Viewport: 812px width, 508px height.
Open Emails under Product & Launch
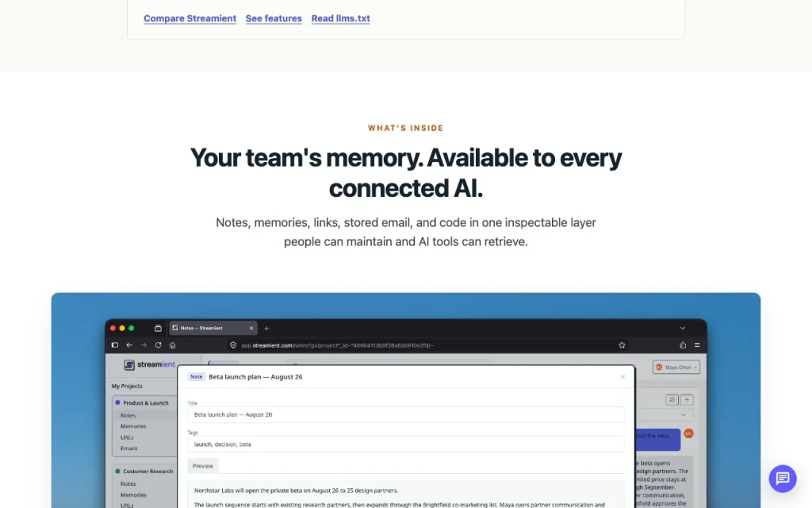(x=129, y=448)
